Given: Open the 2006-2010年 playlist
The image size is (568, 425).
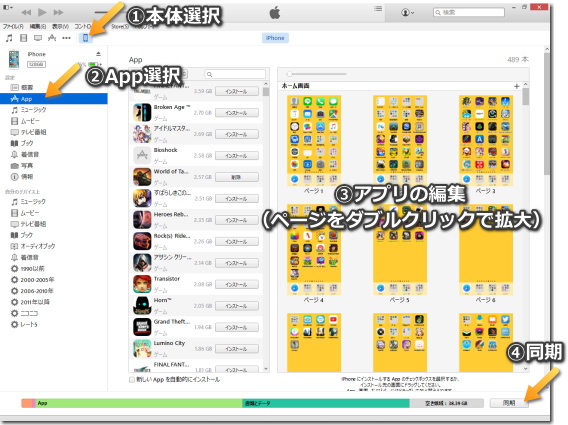Looking at the screenshot, I should (54, 291).
